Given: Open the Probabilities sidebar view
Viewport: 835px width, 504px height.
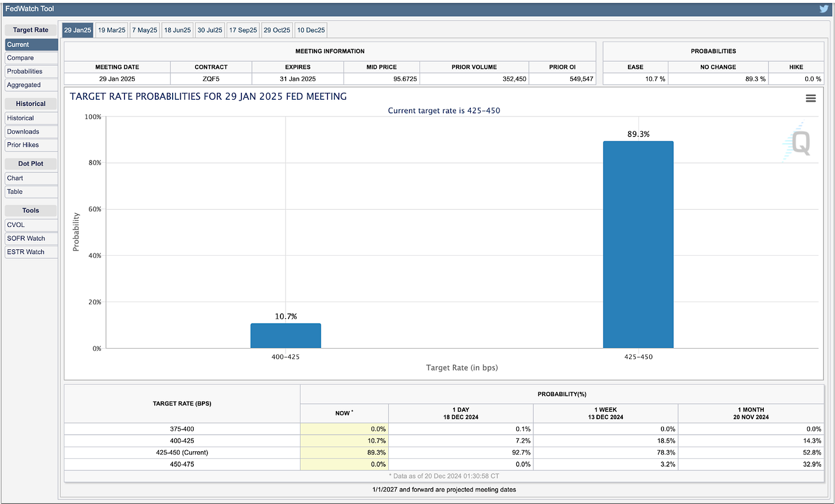Looking at the screenshot, I should pyautogui.click(x=32, y=72).
